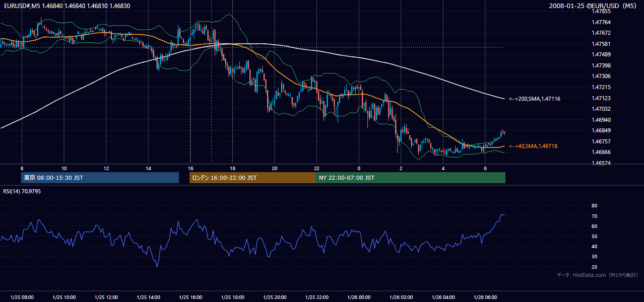
Task: Select the NY 22:00-07:00 JST session bar
Action: pyautogui.click(x=411, y=178)
